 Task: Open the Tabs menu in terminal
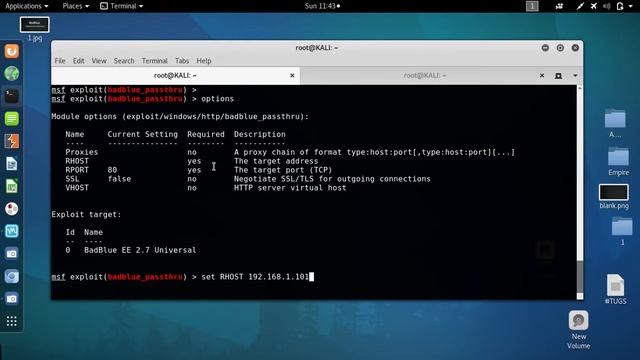[182, 61]
